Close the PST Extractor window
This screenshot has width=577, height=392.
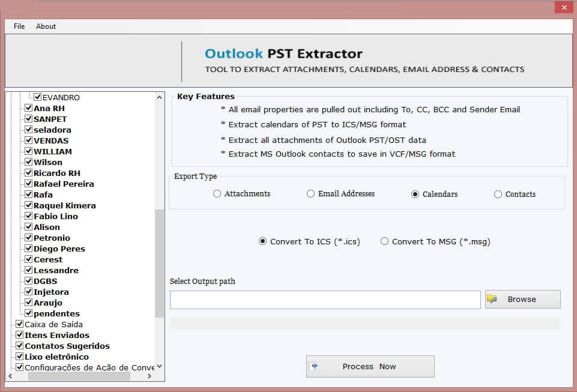click(564, 7)
